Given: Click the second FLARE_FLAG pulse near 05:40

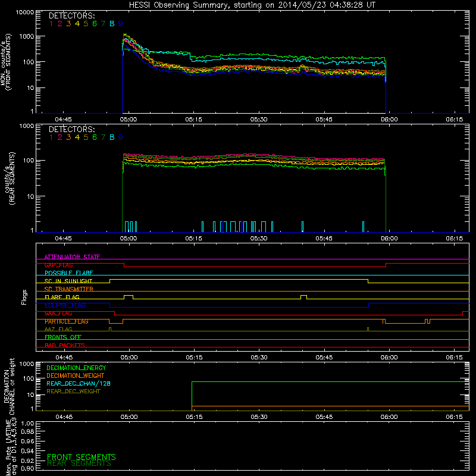Looking at the screenshot, I should point(303,297).
